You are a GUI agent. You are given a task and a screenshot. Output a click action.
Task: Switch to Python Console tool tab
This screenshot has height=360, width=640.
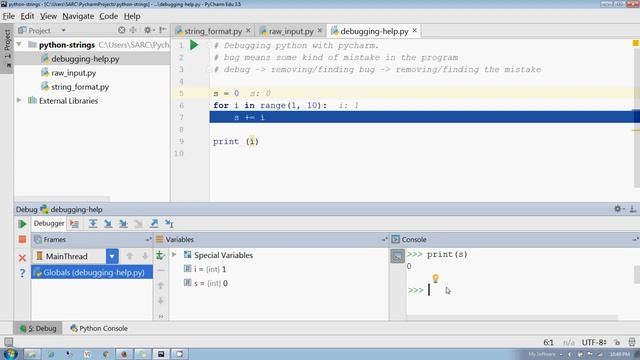[99, 328]
